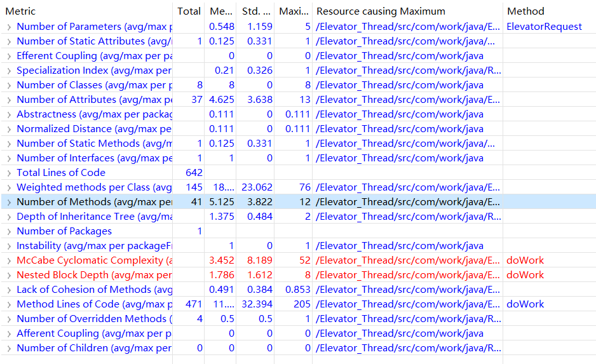Viewport: 596px width, 364px height.
Task: Click resource path for Number of Children
Action: click(408, 348)
